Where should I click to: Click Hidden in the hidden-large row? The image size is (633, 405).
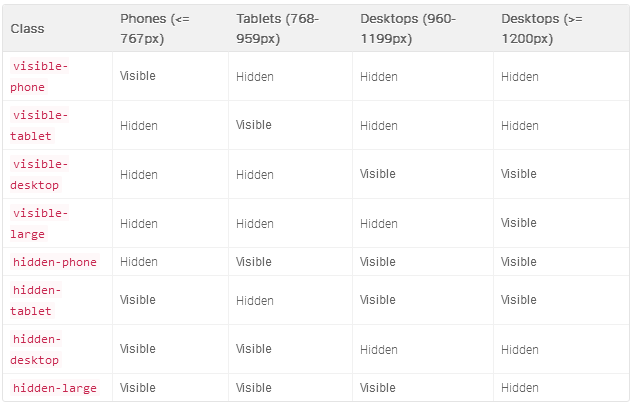pos(520,388)
